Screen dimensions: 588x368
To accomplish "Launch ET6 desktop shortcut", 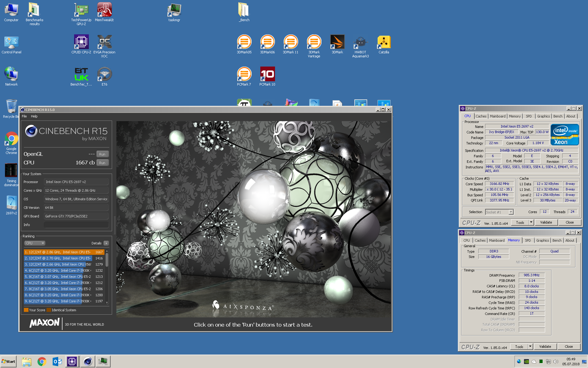I will click(x=104, y=77).
